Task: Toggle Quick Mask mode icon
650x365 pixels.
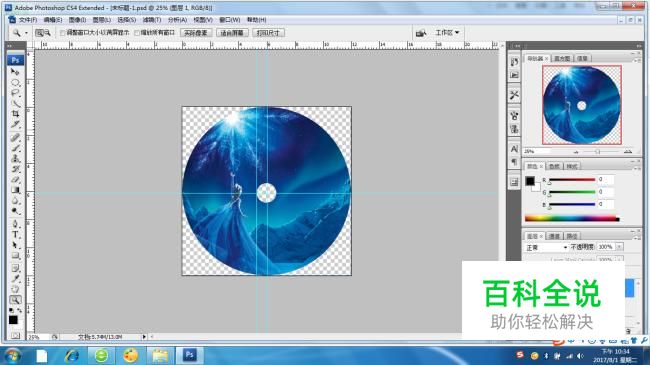Action: (15, 335)
